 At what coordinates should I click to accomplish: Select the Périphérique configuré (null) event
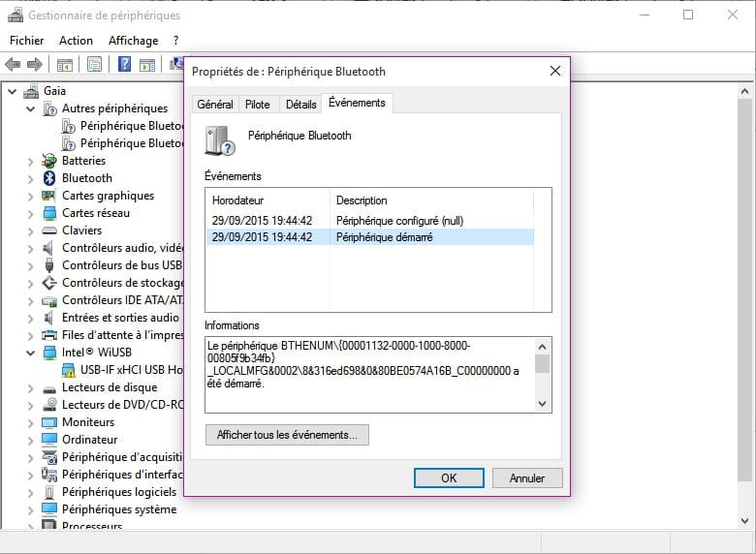click(370, 221)
